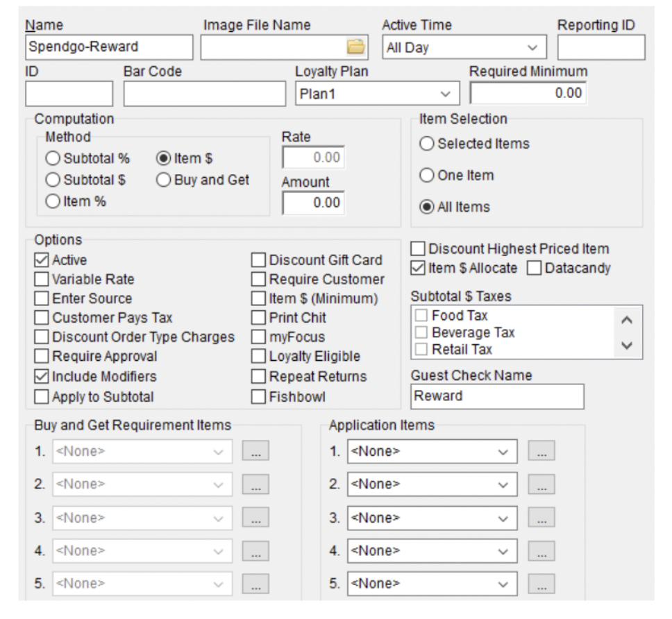Tick the Require Customer checkbox
The height and width of the screenshot is (619, 672).
259,280
